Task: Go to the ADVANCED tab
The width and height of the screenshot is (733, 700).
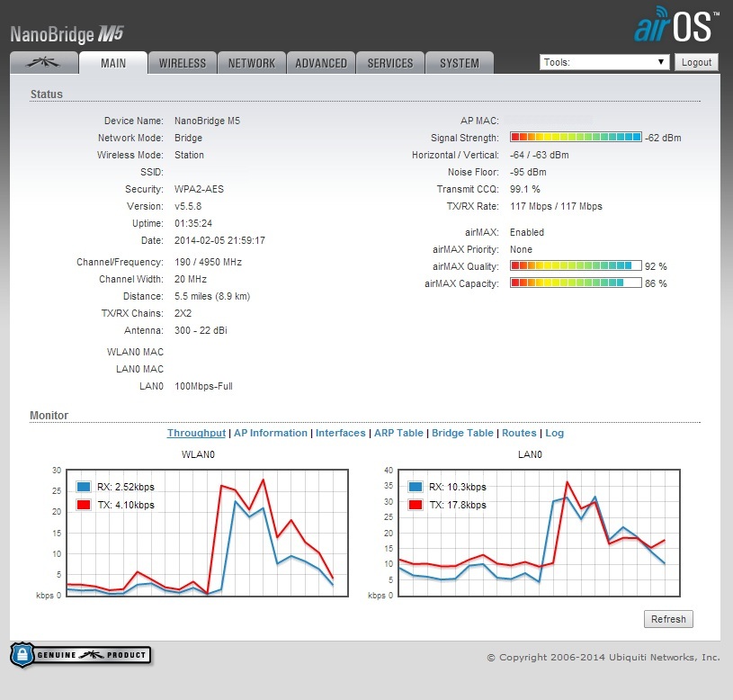Action: pyautogui.click(x=321, y=63)
